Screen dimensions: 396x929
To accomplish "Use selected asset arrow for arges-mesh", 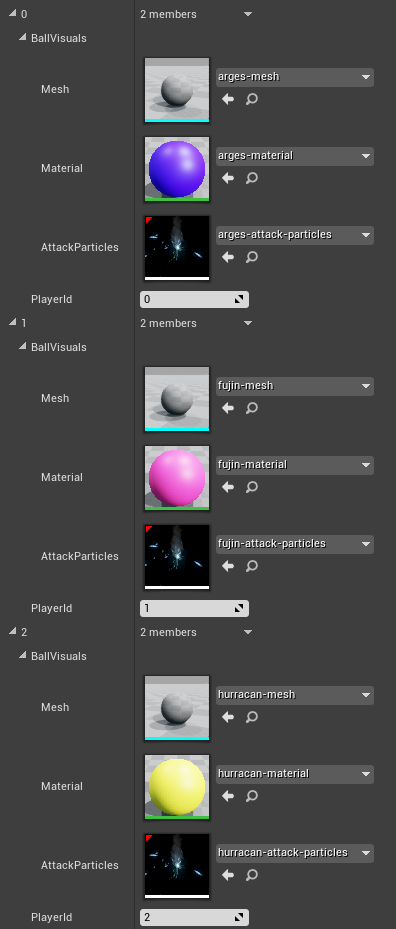I will click(x=228, y=99).
